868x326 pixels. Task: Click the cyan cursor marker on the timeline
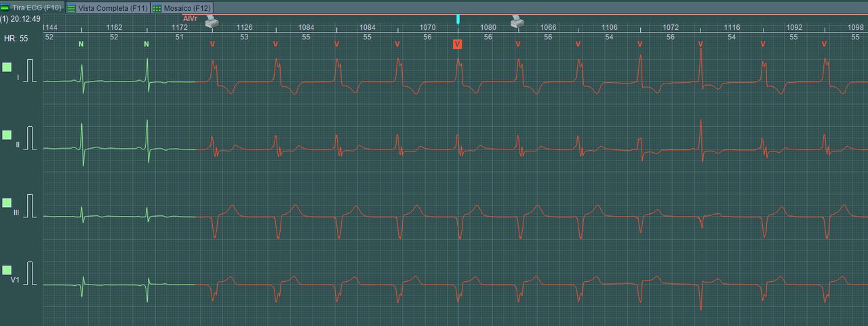[458, 18]
